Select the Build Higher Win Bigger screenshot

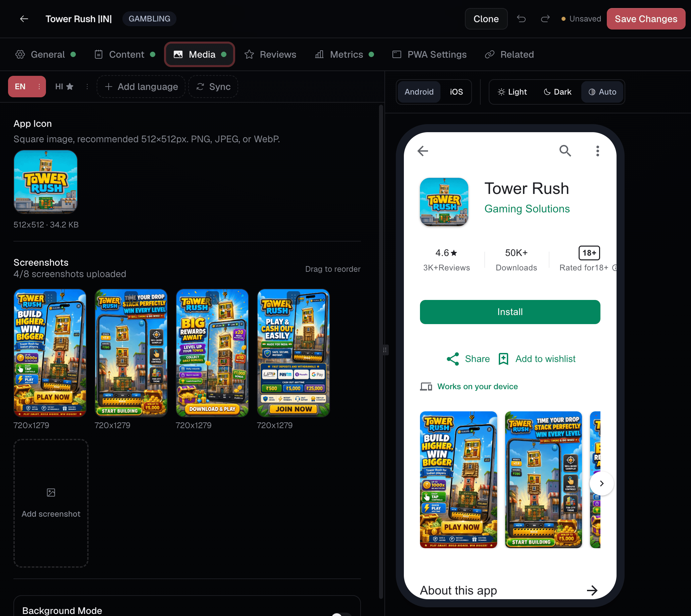50,353
